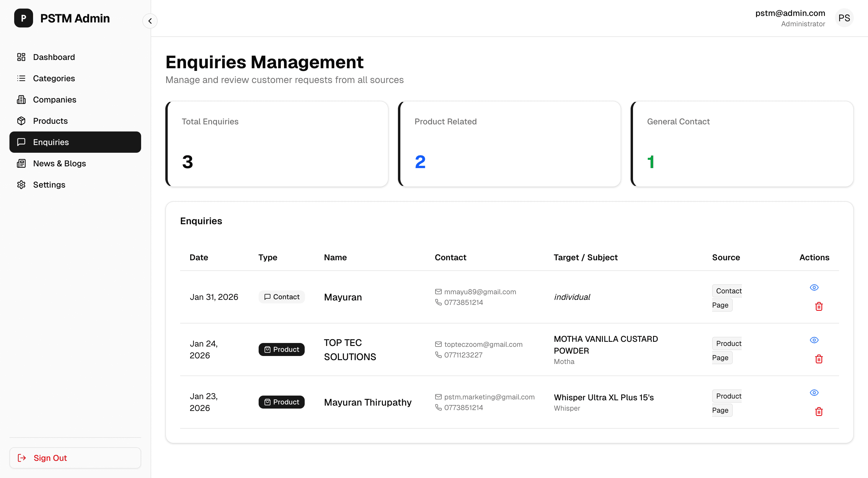868x478 pixels.
Task: Click the phone number 0773851214 in Mayuran row
Action: point(463,303)
